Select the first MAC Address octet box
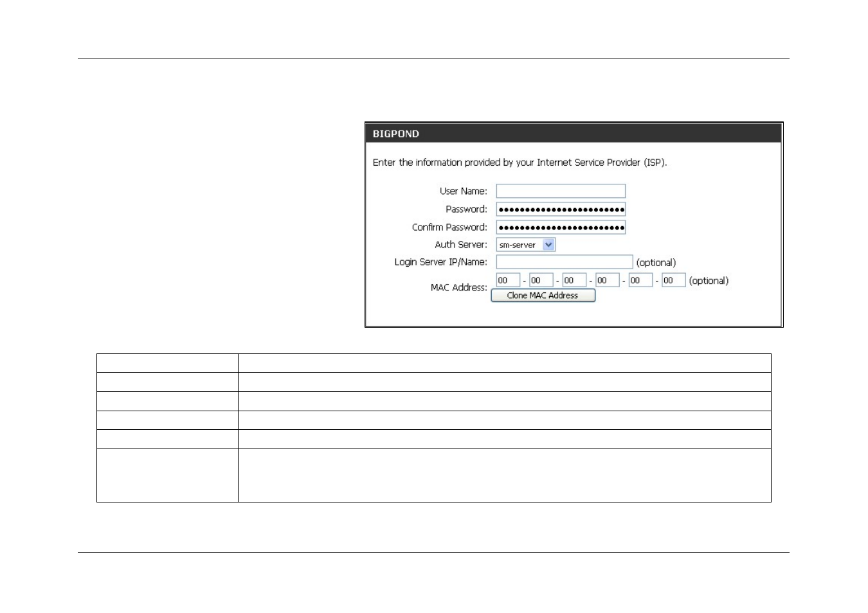This screenshot has height=613, width=868. click(x=508, y=280)
